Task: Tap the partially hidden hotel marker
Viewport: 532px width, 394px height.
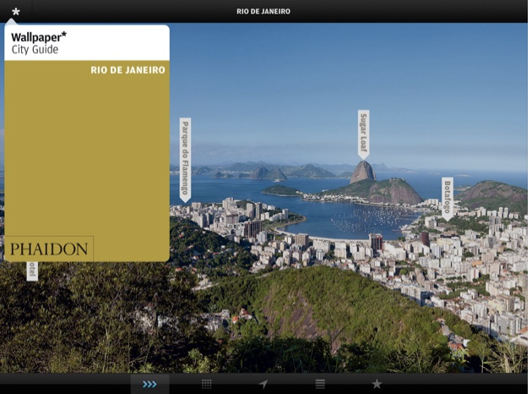Action: pos(32,271)
